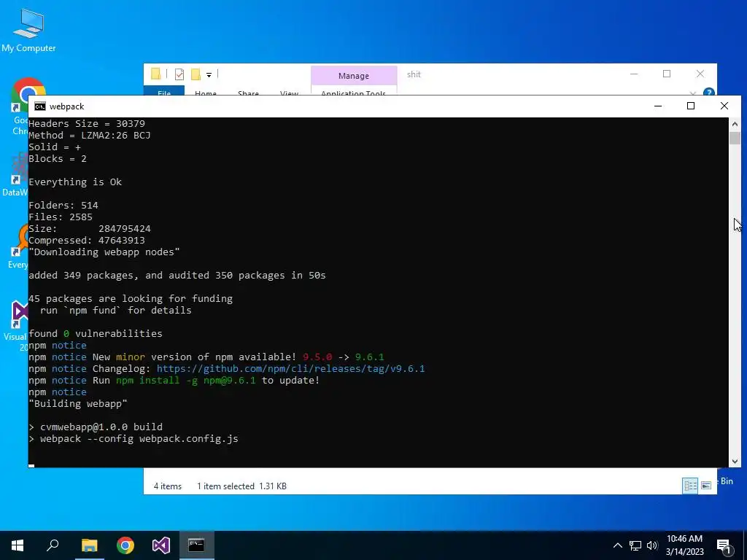Click the Properties checkmark icon in Explorer toolbar
The image size is (747, 560).
179,74
